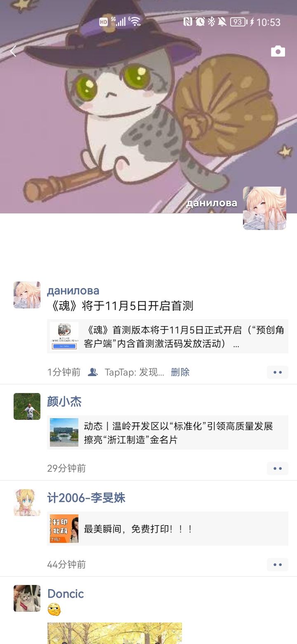Image resolution: width=297 pixels, height=644 pixels.
Task: Expand the two-dot menu on данилова's post
Action: point(278,372)
